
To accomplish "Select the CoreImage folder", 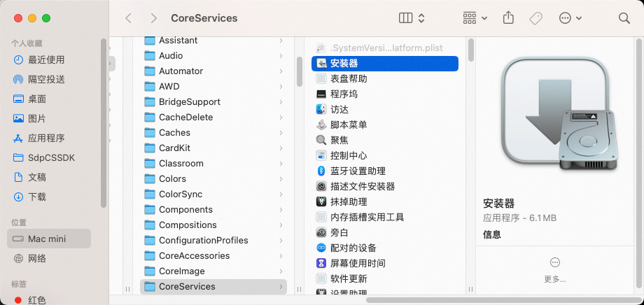I will pos(181,271).
